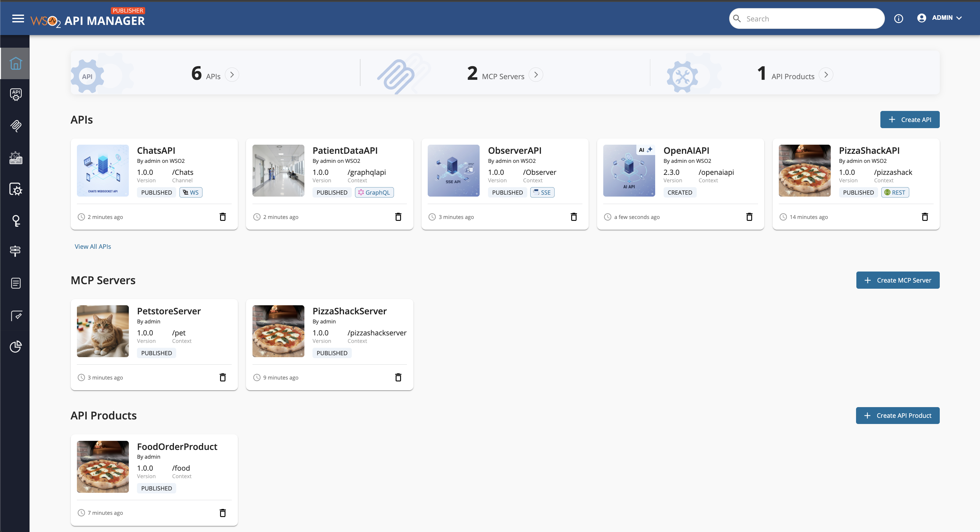The height and width of the screenshot is (532, 980).
Task: Click the info icon in the top bar
Action: click(x=899, y=18)
